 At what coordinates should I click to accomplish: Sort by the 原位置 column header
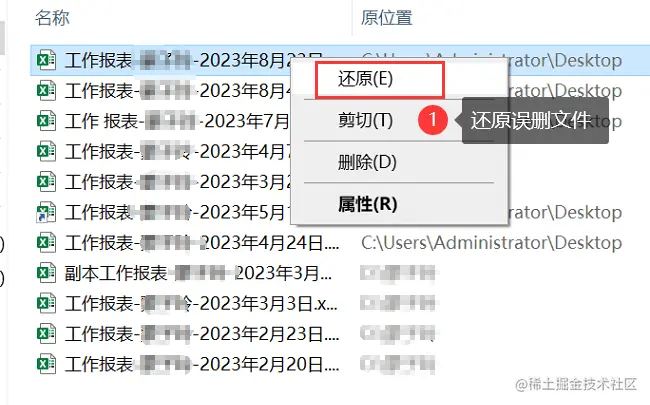pos(386,18)
